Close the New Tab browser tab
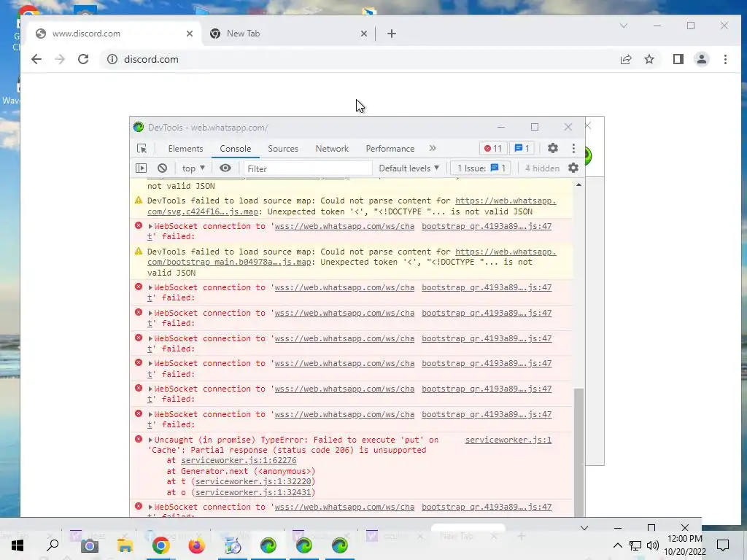Image resolution: width=747 pixels, height=560 pixels. coord(364,34)
